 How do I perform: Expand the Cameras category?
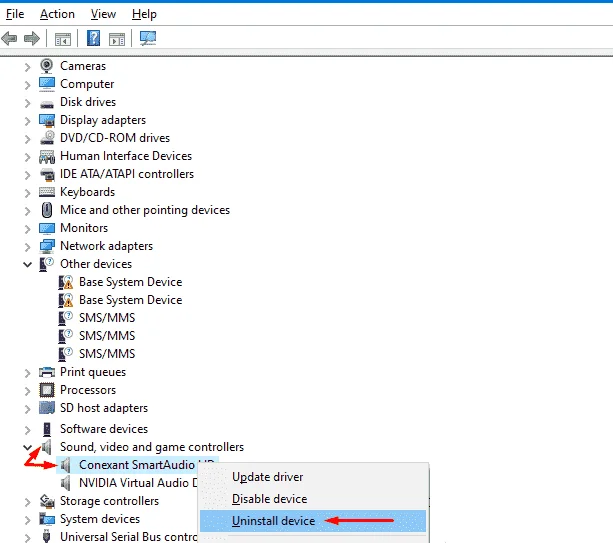[x=27, y=67]
